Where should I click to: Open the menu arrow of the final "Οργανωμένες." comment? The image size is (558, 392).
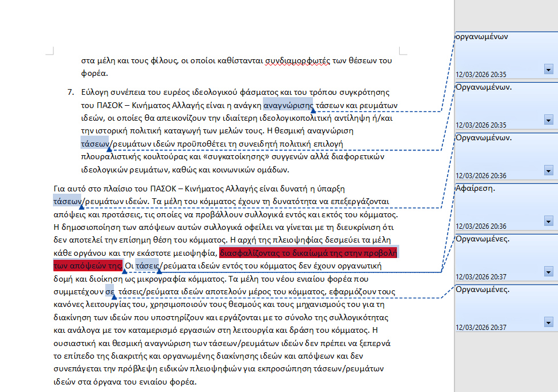[548, 322]
